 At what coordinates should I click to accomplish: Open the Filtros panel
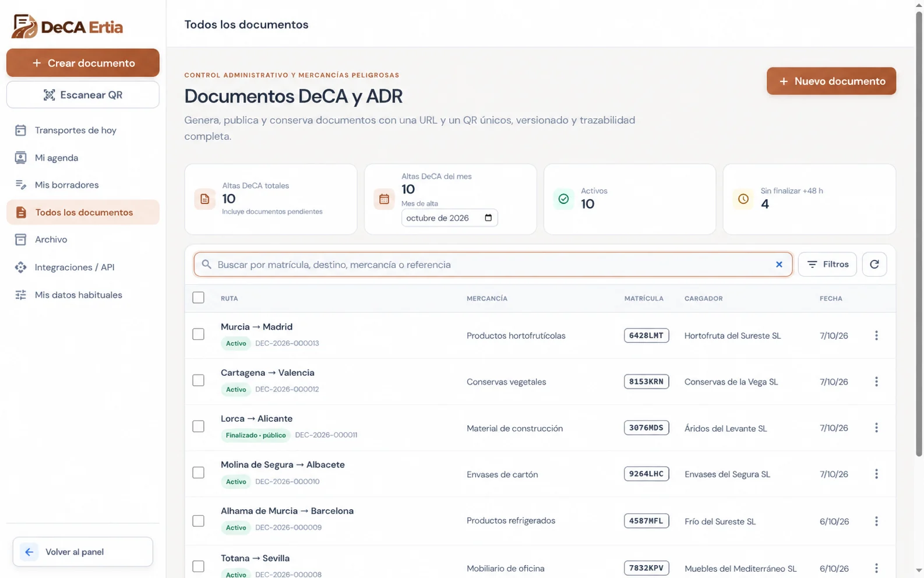[827, 265]
